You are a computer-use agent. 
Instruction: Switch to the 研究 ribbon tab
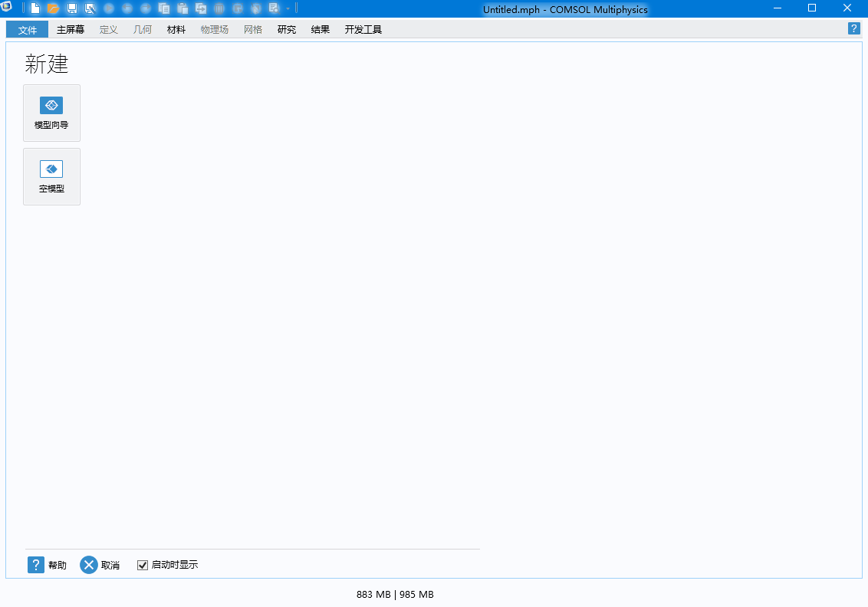pyautogui.click(x=286, y=29)
